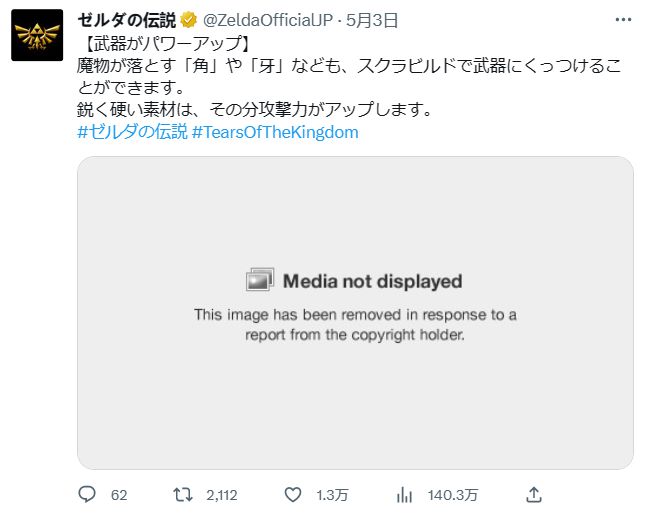This screenshot has height=513, width=649.
Task: Click the retweet arrows icon
Action: 183,494
